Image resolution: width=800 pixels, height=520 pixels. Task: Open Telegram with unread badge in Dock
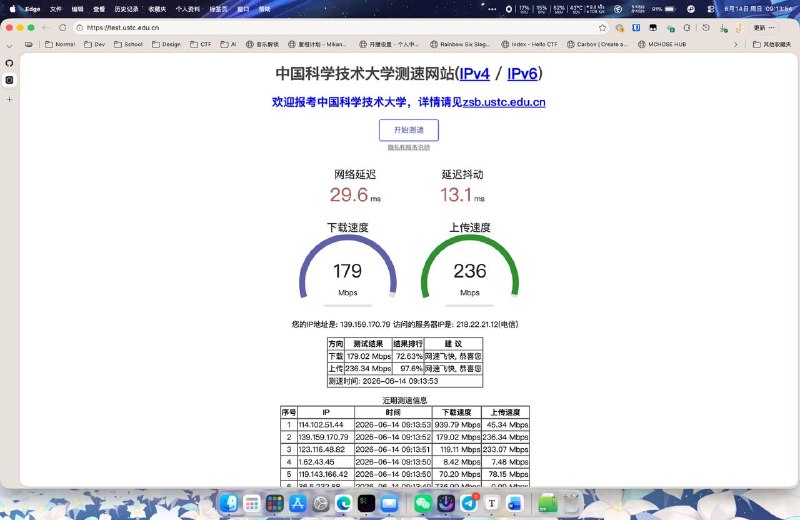pyautogui.click(x=469, y=503)
